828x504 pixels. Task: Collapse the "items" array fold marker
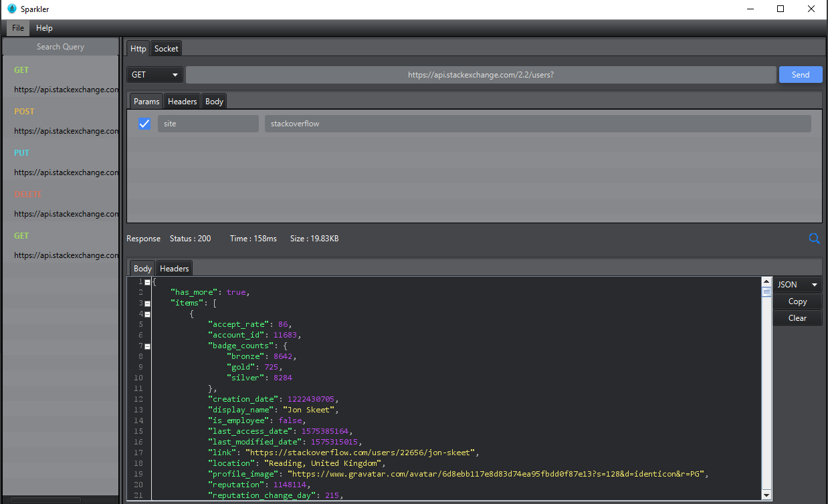(x=147, y=303)
